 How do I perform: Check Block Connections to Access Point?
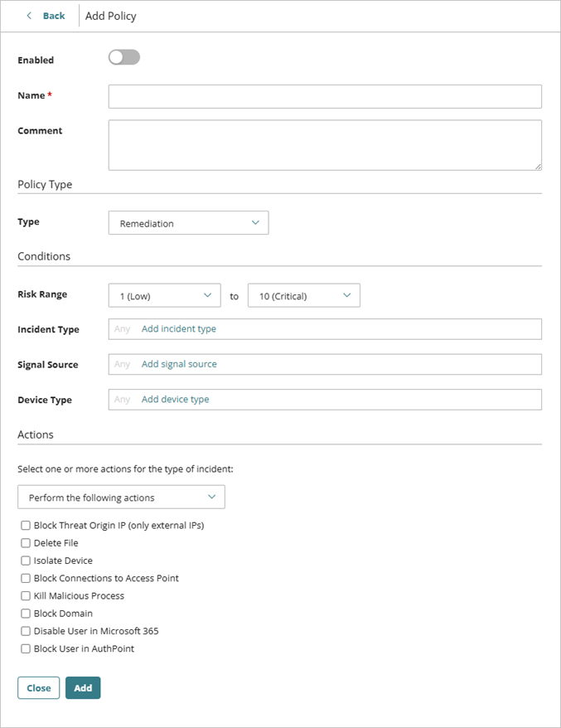pyautogui.click(x=26, y=578)
